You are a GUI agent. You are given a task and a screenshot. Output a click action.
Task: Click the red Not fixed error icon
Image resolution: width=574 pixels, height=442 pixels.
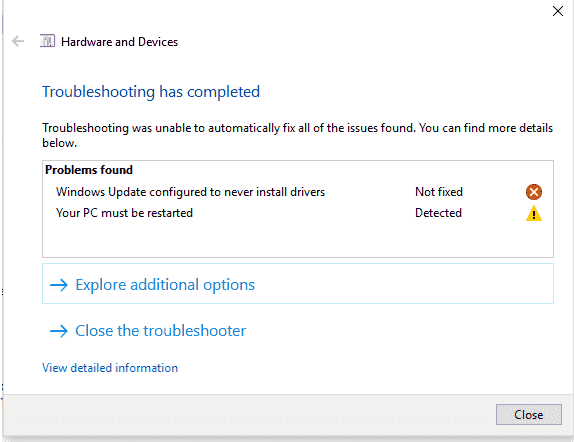pyautogui.click(x=534, y=192)
